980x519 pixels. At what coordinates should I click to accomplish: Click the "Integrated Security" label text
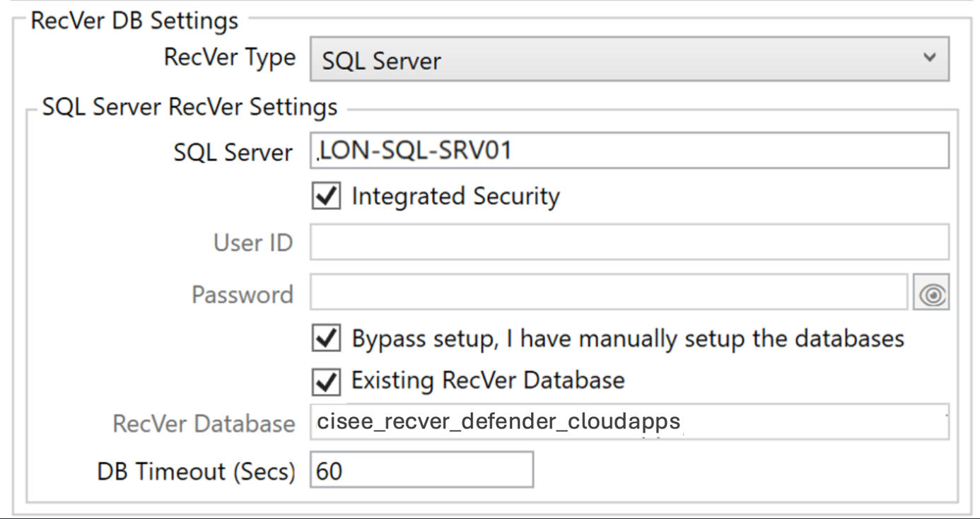click(455, 197)
